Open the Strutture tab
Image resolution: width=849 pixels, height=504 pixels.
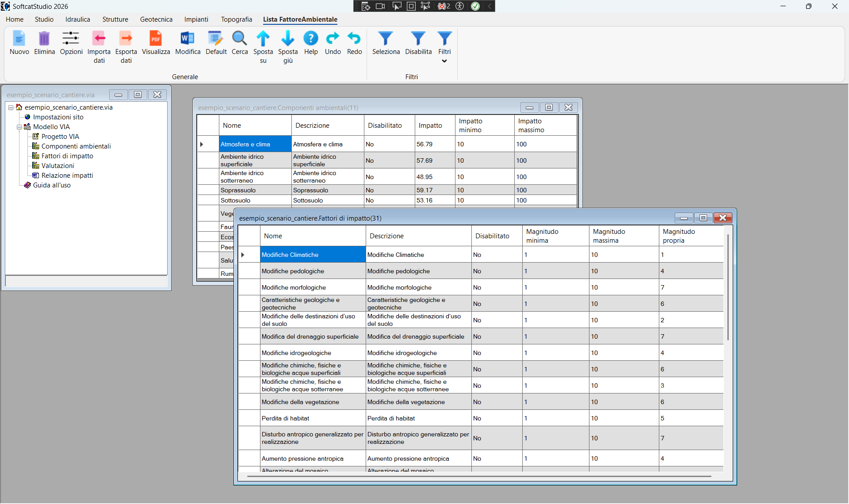click(x=115, y=19)
